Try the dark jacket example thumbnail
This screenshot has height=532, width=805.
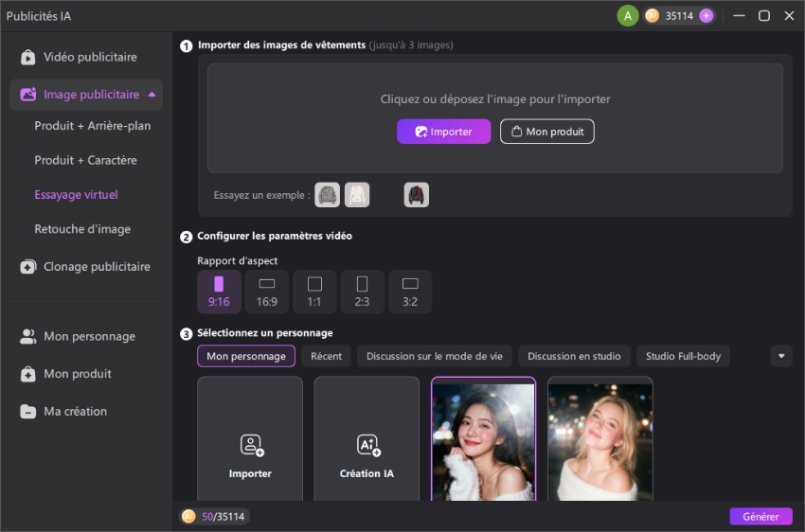[x=417, y=195]
